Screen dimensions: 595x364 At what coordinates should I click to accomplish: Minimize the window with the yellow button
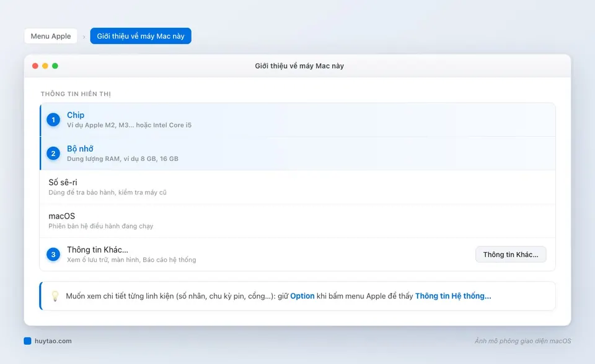point(45,66)
